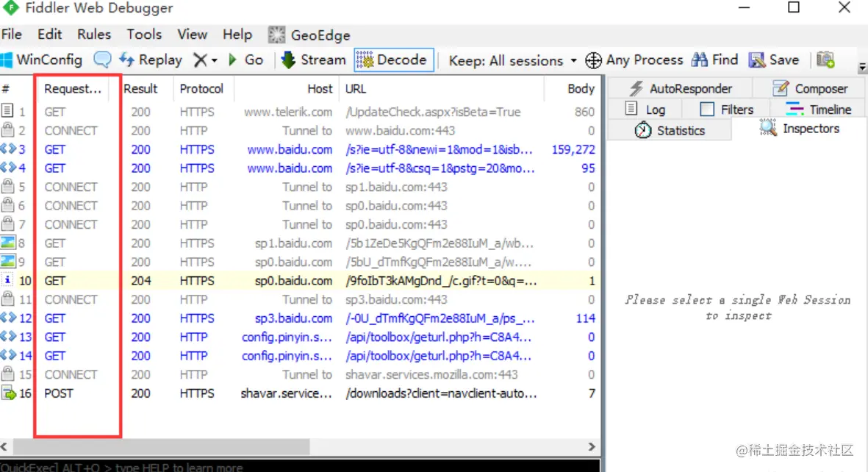Sort by the Result column header
Screen dimensions: 868x472
[140, 89]
